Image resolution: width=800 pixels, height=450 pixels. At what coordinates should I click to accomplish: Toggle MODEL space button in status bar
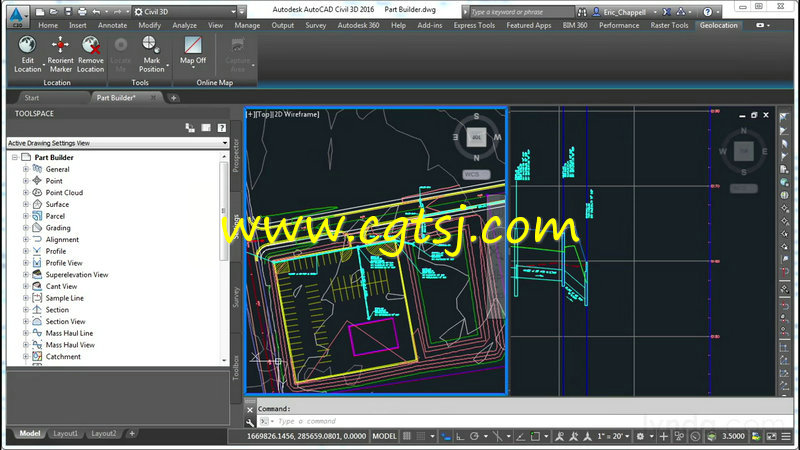pos(384,436)
